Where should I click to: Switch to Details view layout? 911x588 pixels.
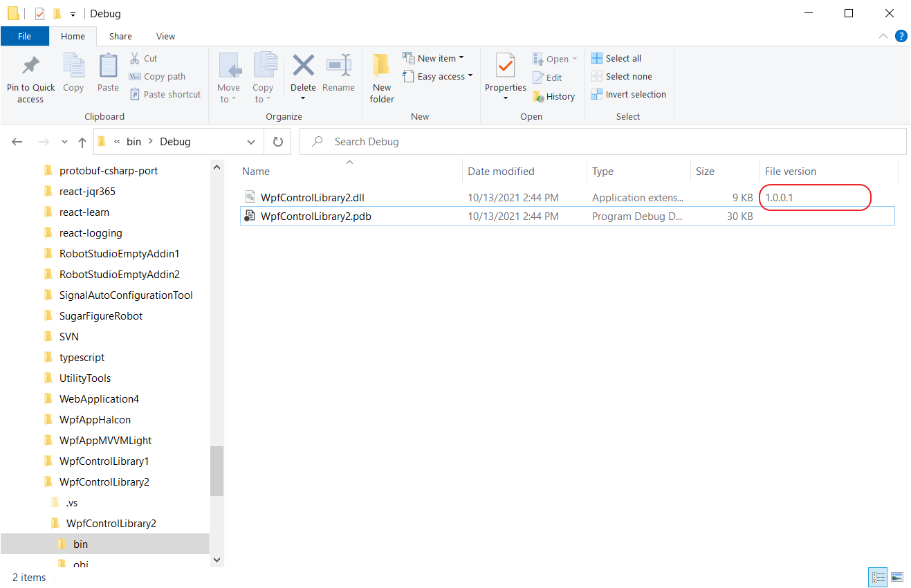tap(878, 577)
